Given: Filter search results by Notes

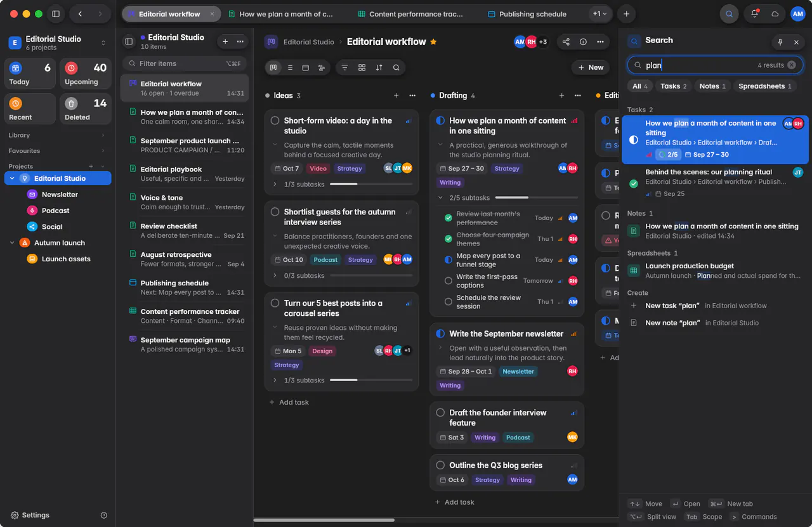Looking at the screenshot, I should pos(712,86).
